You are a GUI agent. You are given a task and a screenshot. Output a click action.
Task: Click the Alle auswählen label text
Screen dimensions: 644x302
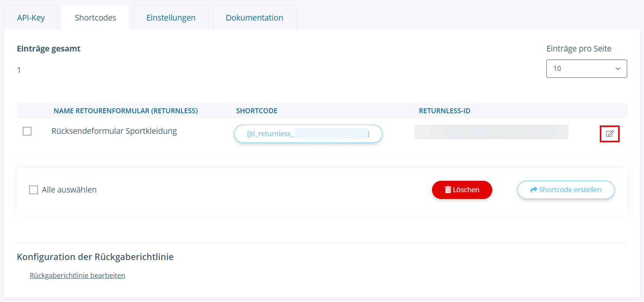coord(69,190)
